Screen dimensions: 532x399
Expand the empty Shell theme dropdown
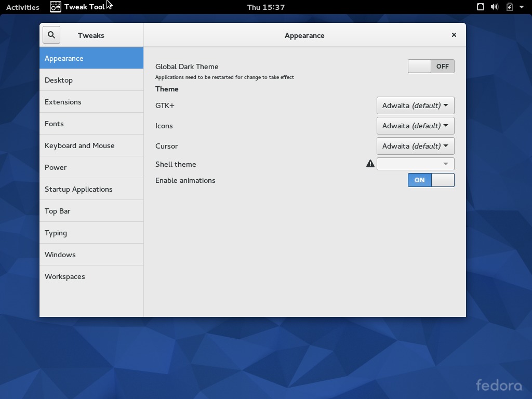pos(415,164)
